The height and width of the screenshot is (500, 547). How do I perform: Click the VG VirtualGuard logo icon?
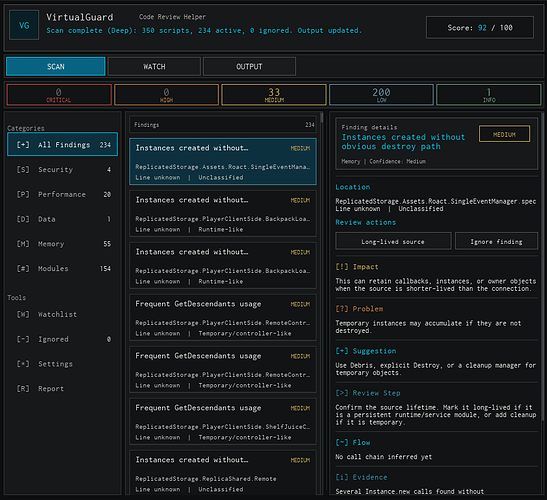coord(24,25)
